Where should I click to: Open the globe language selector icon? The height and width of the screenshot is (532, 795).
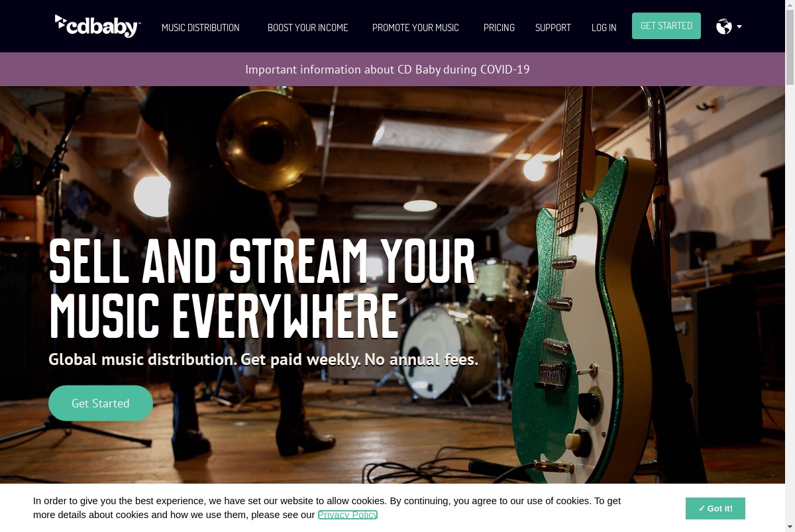tap(724, 27)
